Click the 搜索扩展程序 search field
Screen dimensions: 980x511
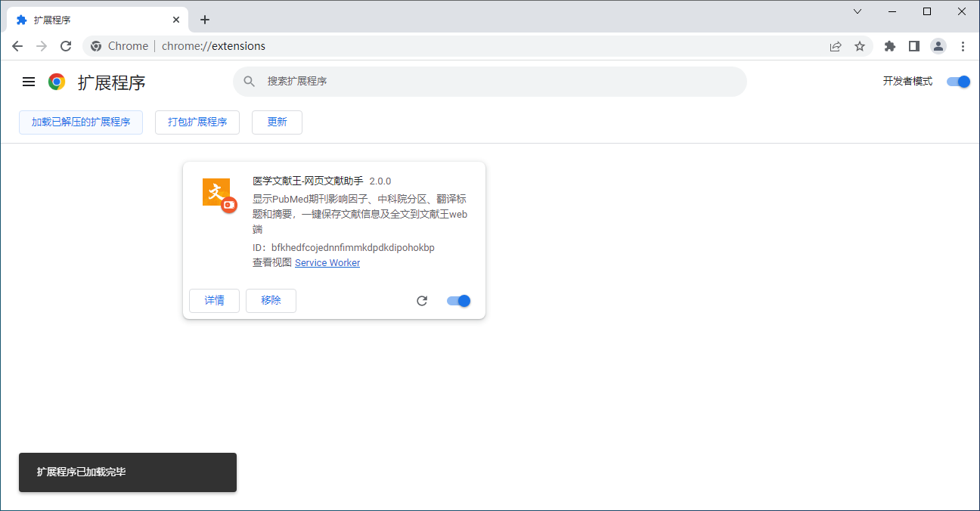pyautogui.click(x=499, y=82)
